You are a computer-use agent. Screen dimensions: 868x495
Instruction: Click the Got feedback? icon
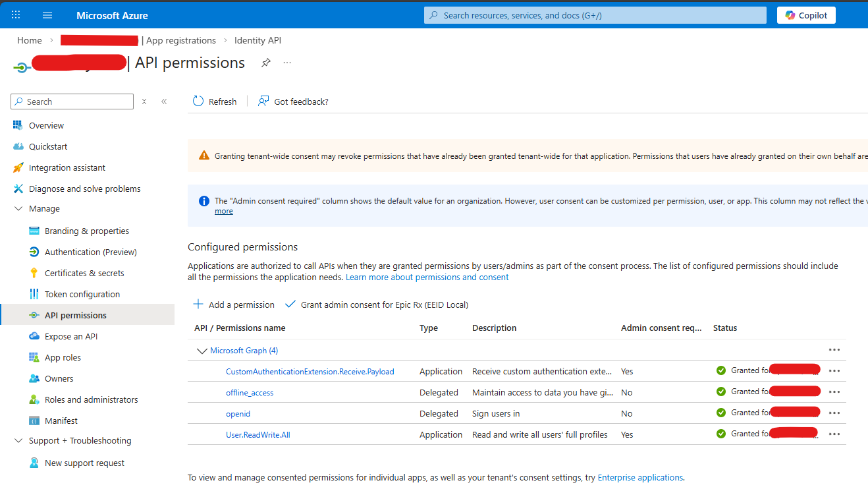263,102
